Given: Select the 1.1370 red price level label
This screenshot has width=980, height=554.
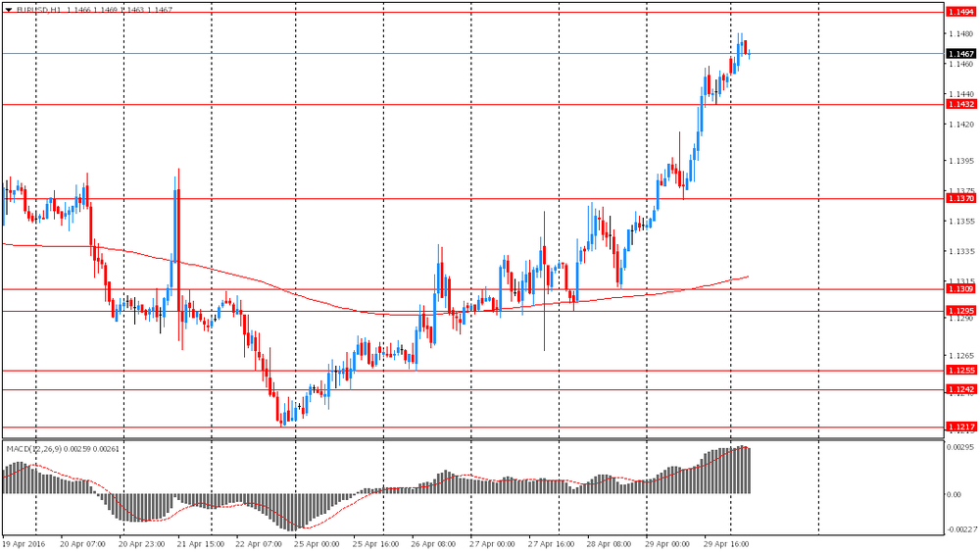Looking at the screenshot, I should tap(959, 198).
